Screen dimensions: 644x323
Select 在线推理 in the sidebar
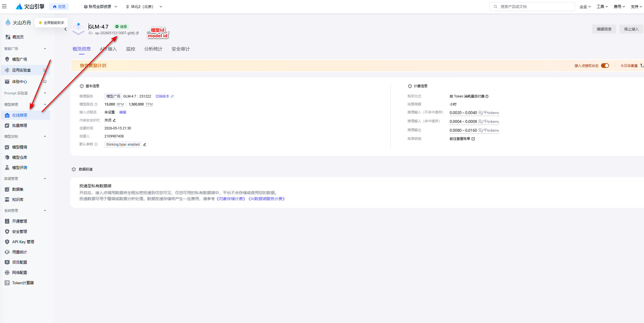pos(25,115)
